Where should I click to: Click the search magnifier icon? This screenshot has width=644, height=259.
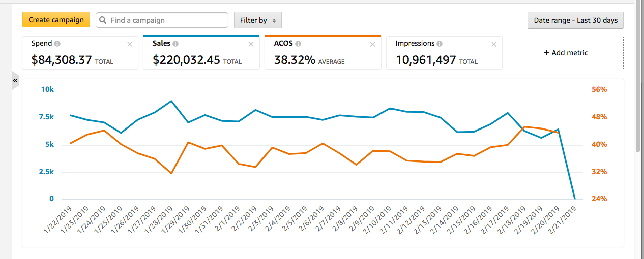[103, 20]
